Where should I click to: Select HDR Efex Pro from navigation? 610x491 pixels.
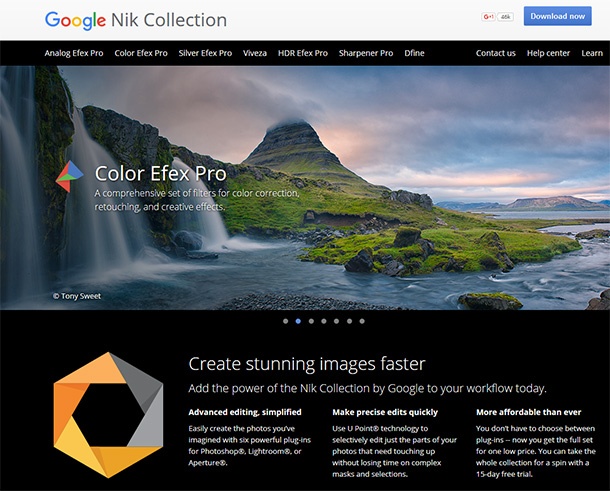(303, 53)
